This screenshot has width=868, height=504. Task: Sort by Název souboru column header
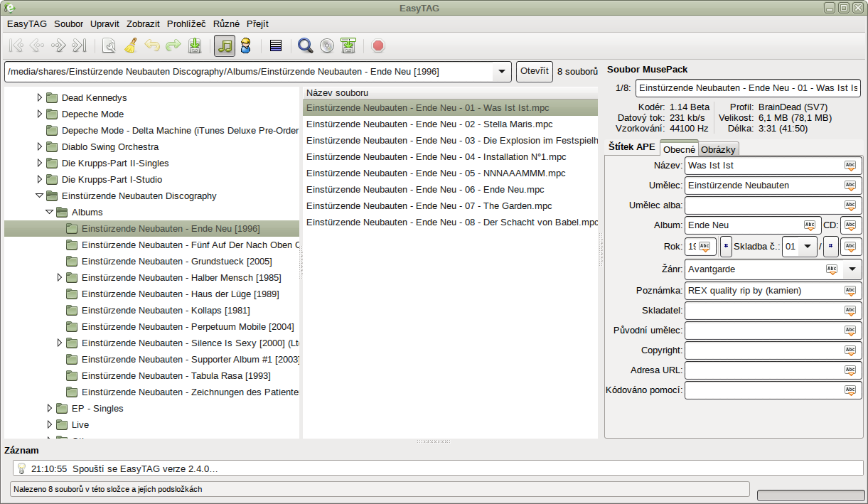coord(450,92)
